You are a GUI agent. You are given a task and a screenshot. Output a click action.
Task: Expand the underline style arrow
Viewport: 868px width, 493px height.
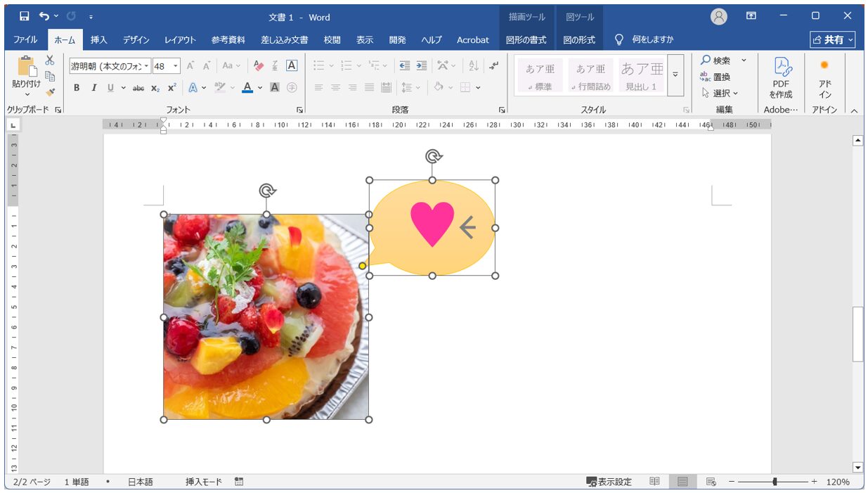click(124, 88)
